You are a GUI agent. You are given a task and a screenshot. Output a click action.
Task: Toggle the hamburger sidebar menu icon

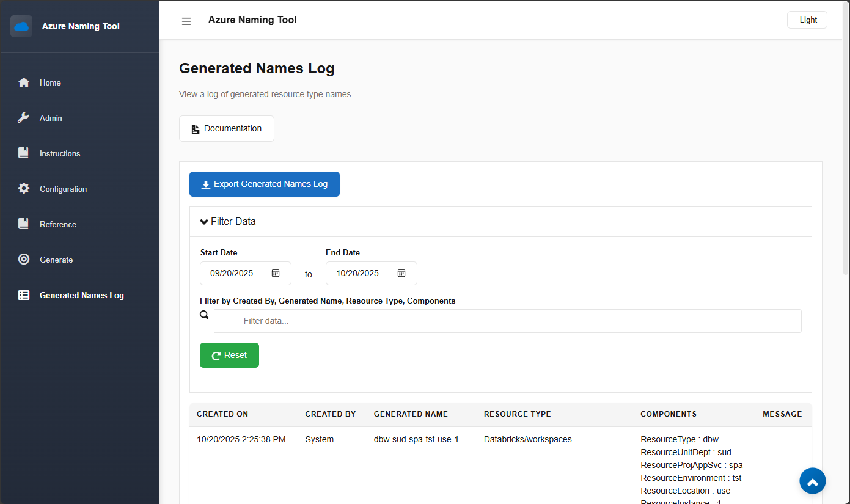186,21
